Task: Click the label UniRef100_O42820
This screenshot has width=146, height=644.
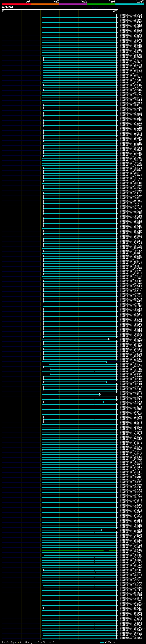Action: coord(131,437)
